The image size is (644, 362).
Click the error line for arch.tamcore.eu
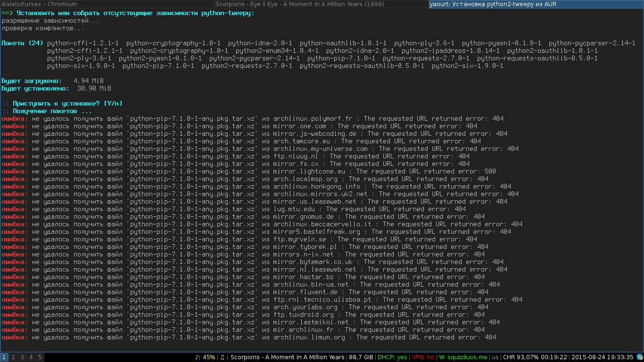click(241, 141)
